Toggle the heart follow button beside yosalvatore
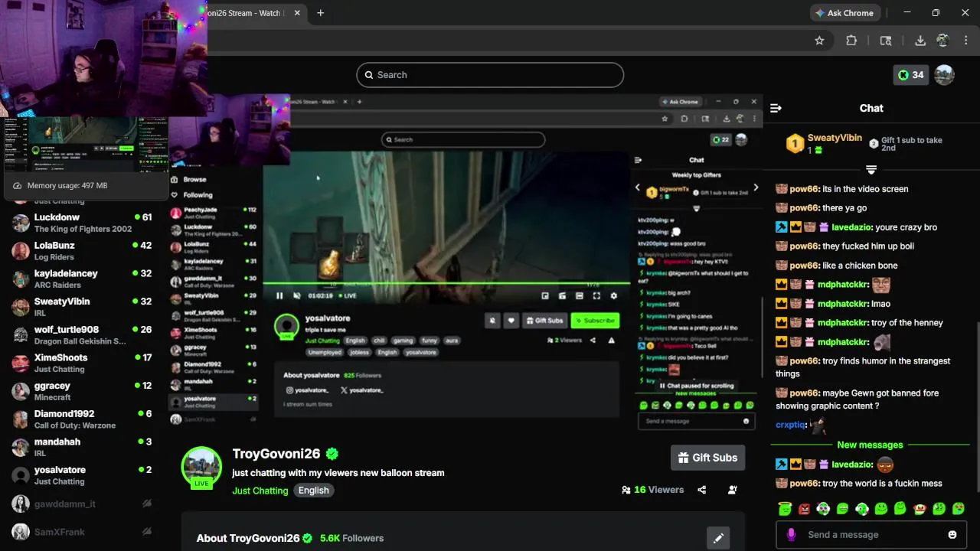 [x=511, y=321]
